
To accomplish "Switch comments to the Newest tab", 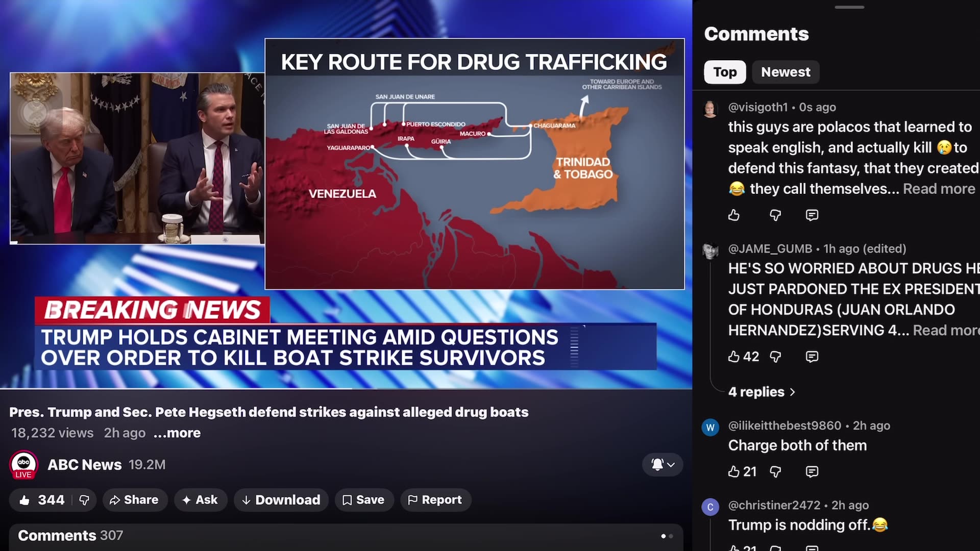I will tap(786, 72).
